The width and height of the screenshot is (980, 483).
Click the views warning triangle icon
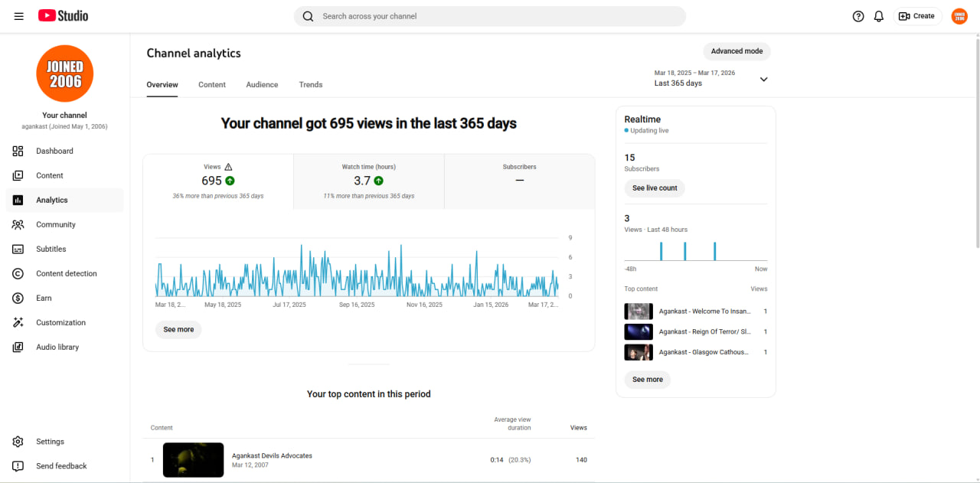click(x=228, y=167)
